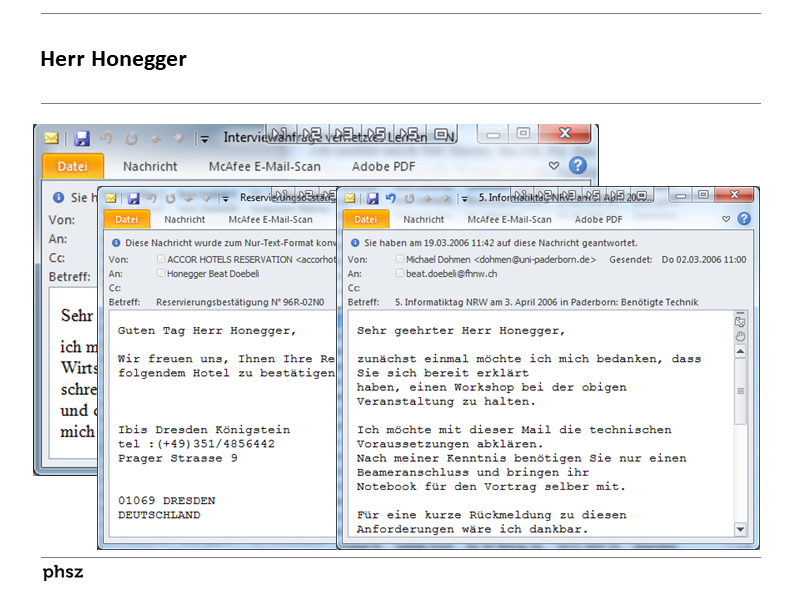Toggle presence box next to beat.doebeli@fhnw.ch
Screen dimensions: 800x600
coord(400,273)
